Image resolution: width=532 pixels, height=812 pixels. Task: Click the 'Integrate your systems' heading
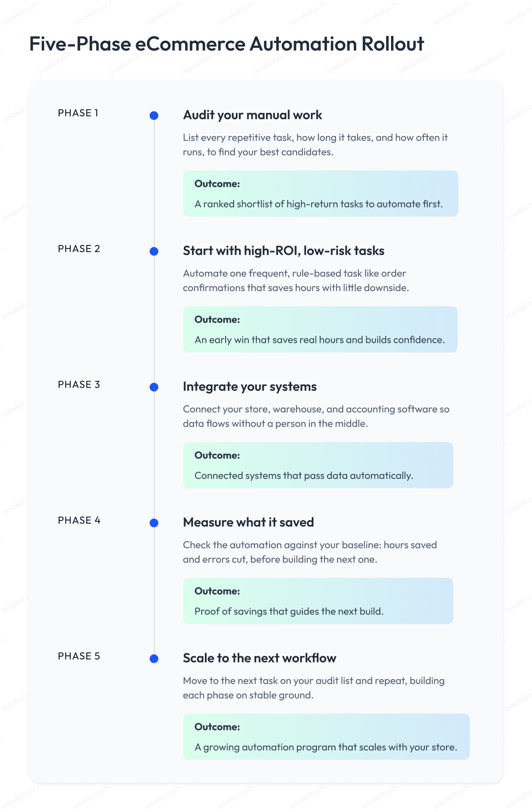click(250, 387)
